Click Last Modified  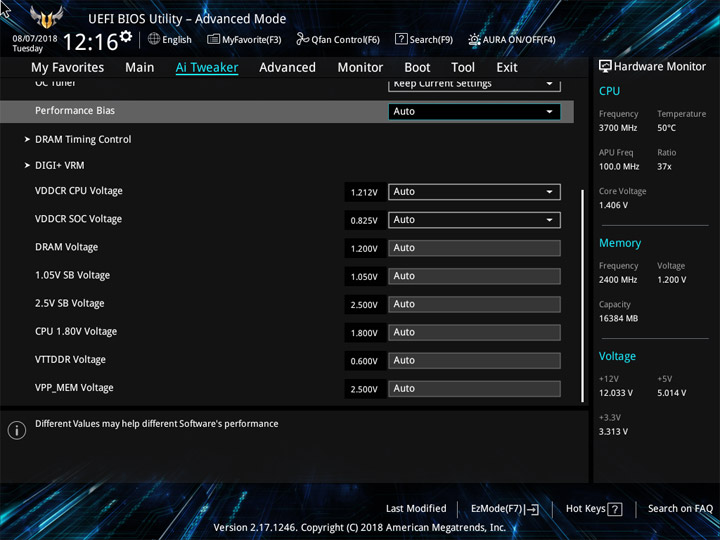coord(416,508)
